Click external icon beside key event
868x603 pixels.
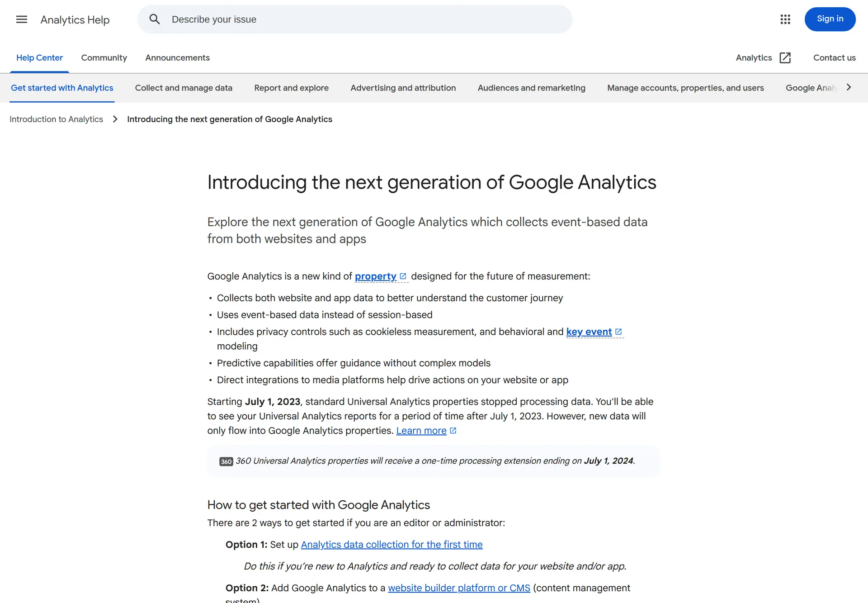[x=618, y=332]
